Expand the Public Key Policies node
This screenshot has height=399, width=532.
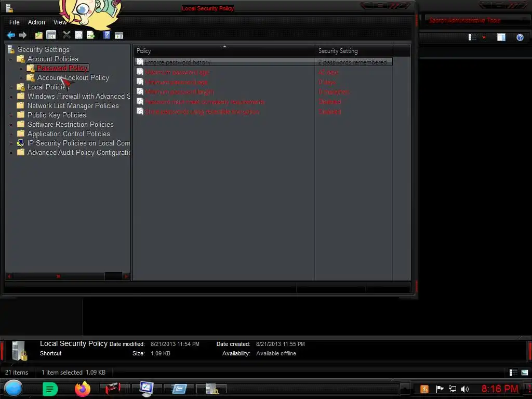[x=11, y=115]
